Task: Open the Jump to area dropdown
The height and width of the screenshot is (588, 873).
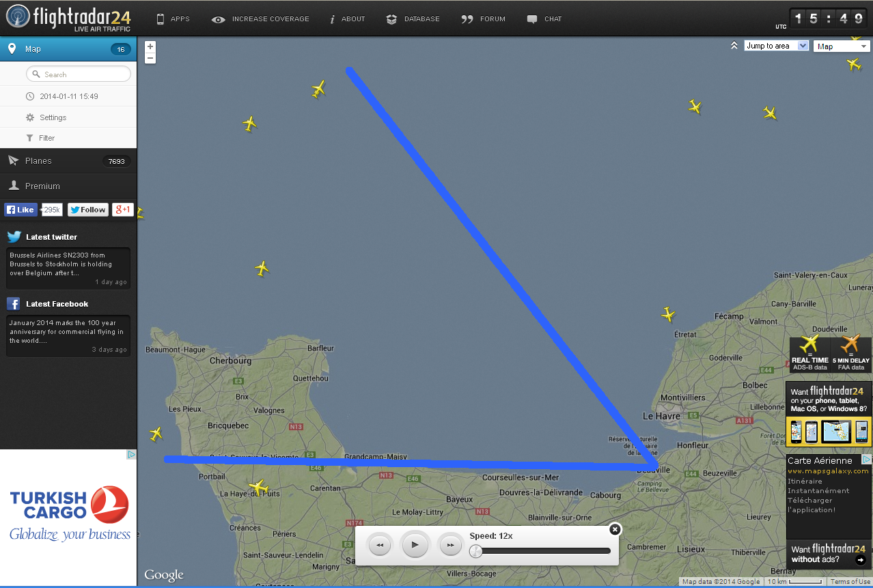Action: [x=776, y=46]
